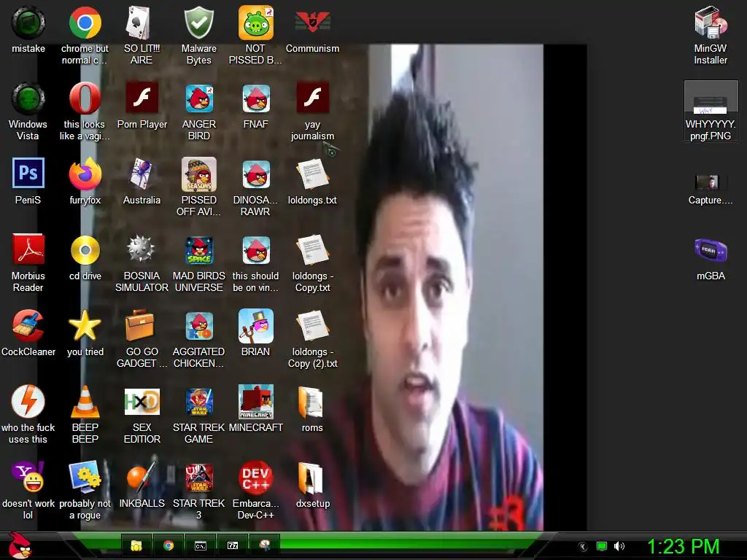Open the MAD BIRDS UNIVERSE Space icon
Screen dimensions: 747x560
(x=198, y=251)
